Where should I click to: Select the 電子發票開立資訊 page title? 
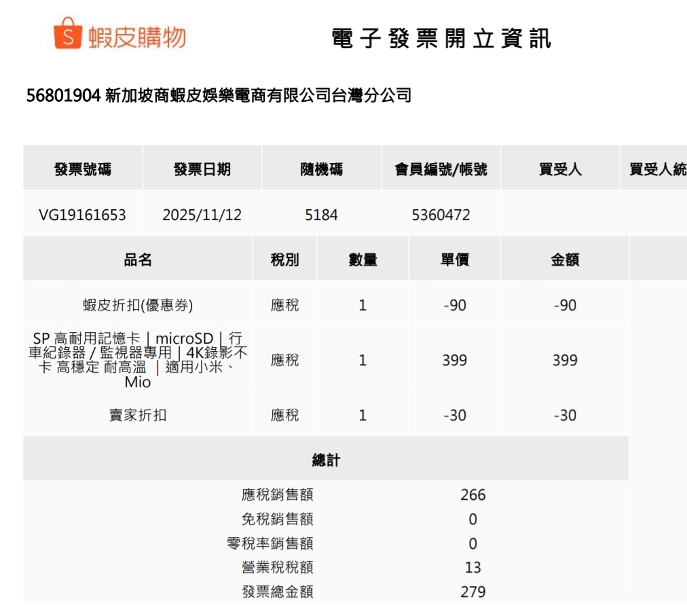[441, 39]
